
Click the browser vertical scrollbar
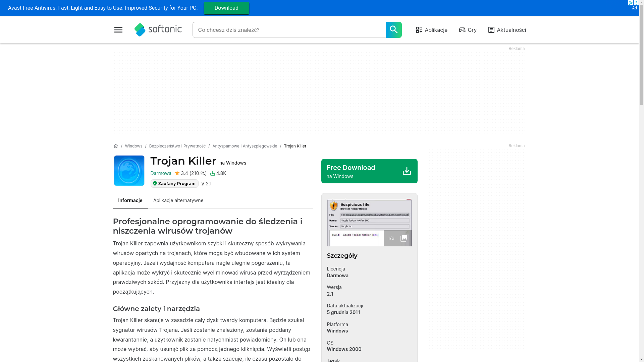click(641, 181)
